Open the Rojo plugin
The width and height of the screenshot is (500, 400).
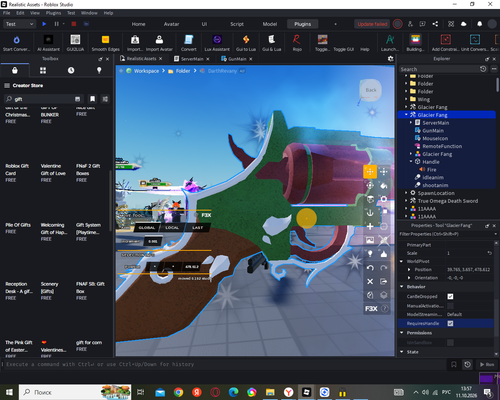click(297, 43)
